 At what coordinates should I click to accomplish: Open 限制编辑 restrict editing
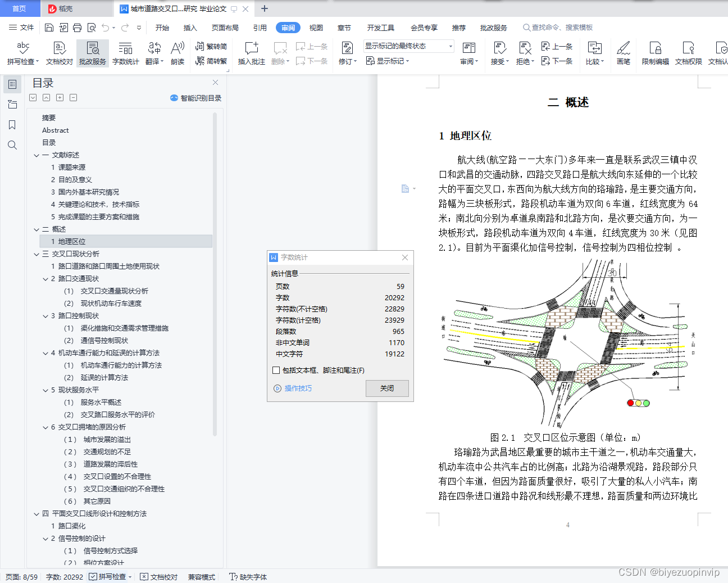656,53
